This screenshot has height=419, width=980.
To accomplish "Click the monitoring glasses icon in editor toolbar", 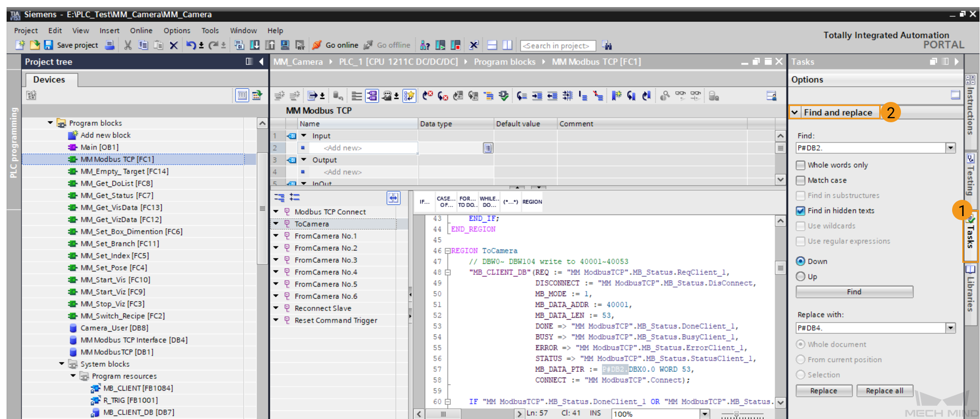I will [681, 95].
